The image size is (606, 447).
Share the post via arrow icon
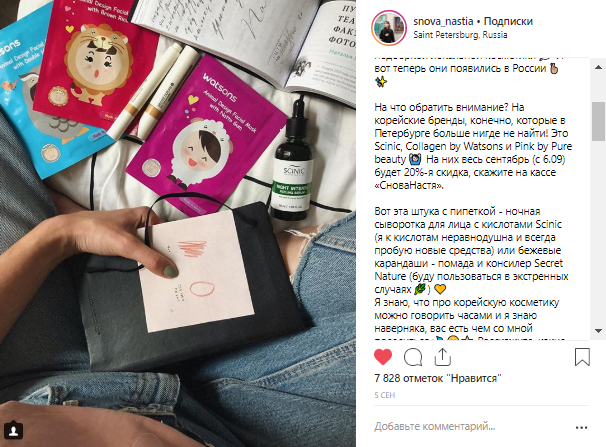443,357
